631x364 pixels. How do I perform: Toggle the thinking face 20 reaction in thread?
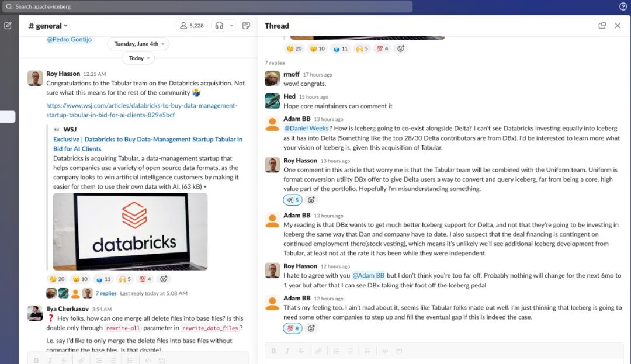[x=294, y=48]
